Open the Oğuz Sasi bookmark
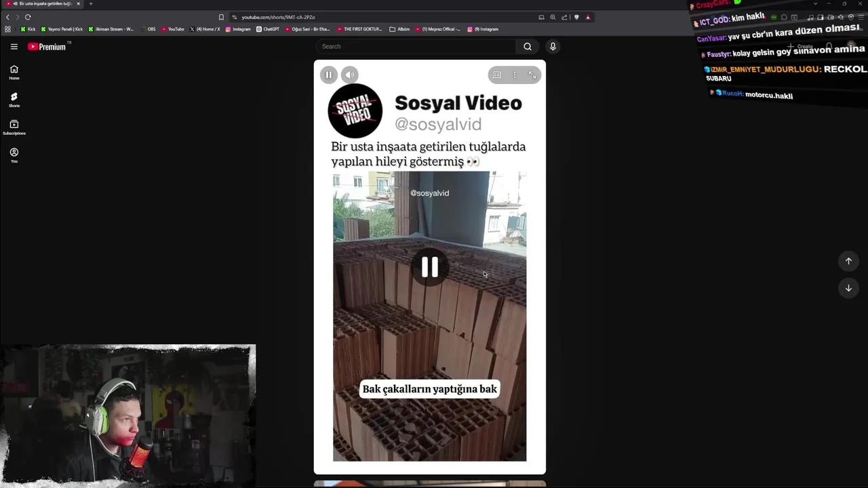The width and height of the screenshot is (868, 488). pyautogui.click(x=307, y=29)
